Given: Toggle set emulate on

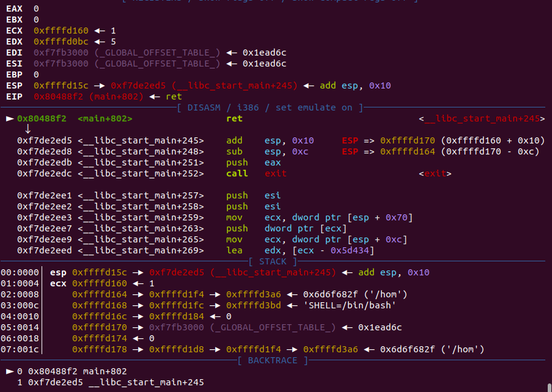Looking at the screenshot, I should click(x=316, y=107).
